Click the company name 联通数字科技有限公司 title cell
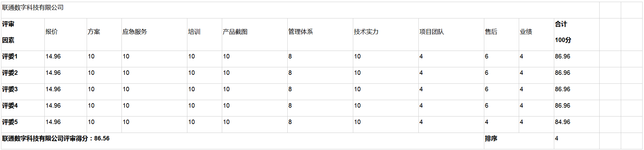Viewport: 644px width, 150px height. (x=33, y=8)
